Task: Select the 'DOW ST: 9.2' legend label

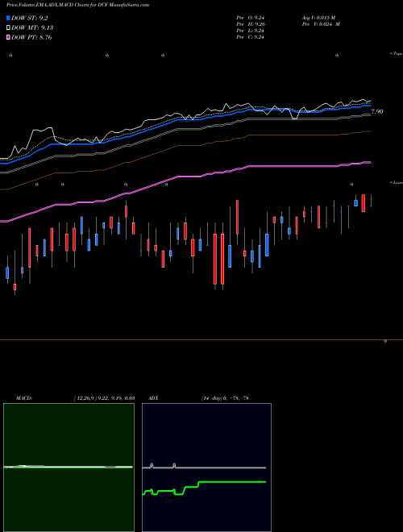Action: 30,19
